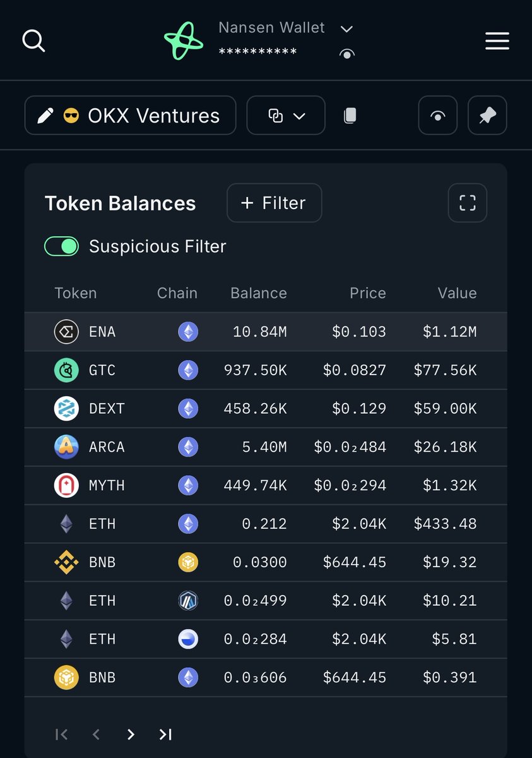Open the copy options dropdown
Screen dimensions: 532x758
pyautogui.click(x=286, y=116)
